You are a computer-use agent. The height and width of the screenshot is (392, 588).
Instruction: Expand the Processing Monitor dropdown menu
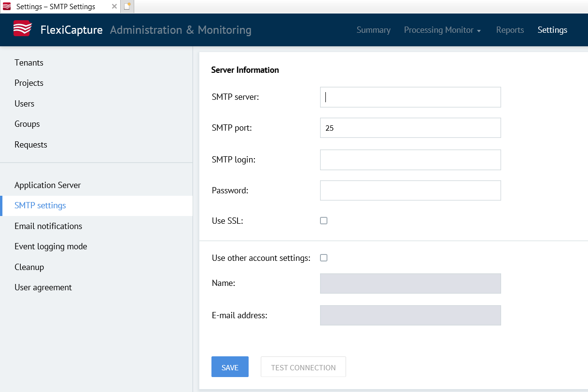pos(442,30)
